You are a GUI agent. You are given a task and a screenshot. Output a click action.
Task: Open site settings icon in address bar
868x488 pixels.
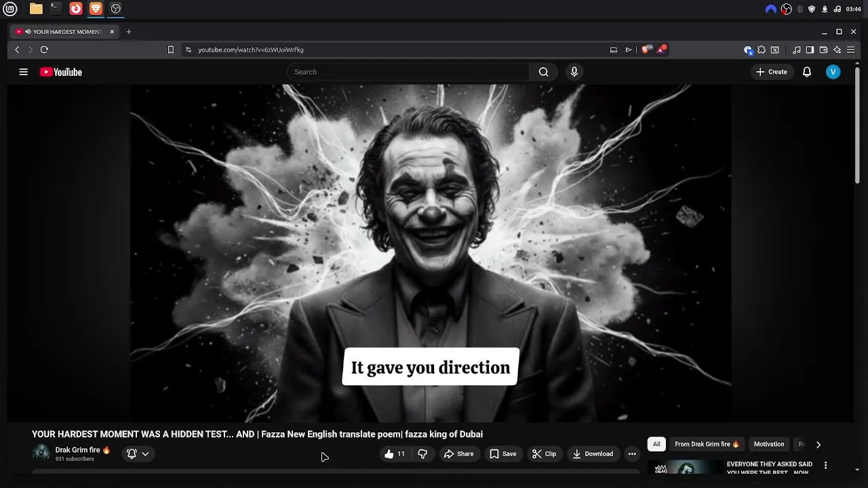click(189, 49)
